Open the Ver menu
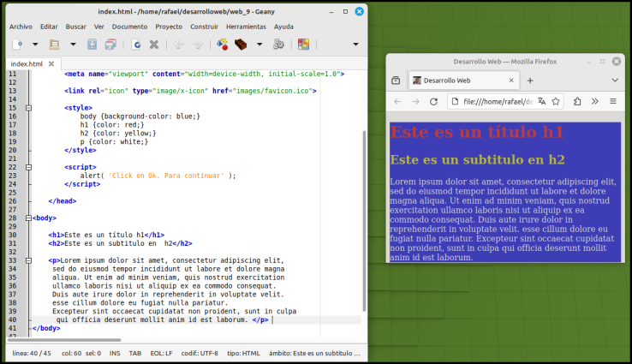Screen dimensions: 632x364 coord(99,27)
